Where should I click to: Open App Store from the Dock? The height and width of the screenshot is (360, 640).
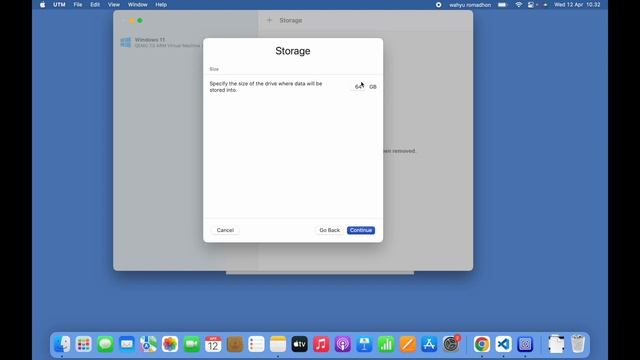tap(429, 344)
